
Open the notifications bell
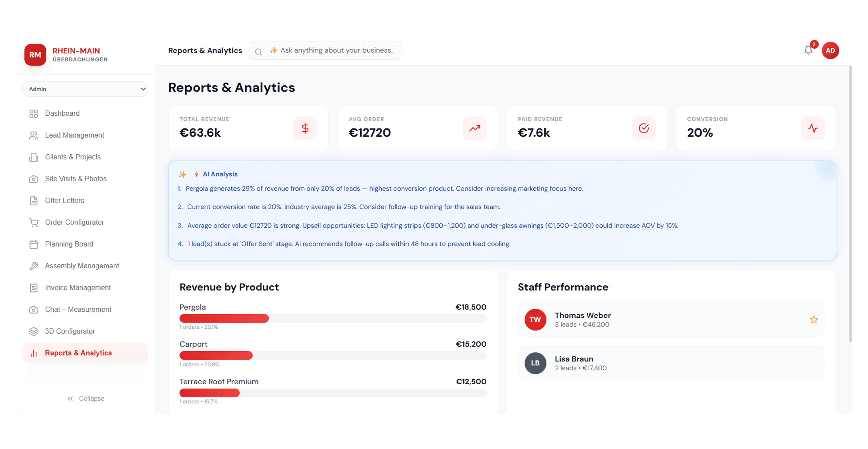coord(808,50)
